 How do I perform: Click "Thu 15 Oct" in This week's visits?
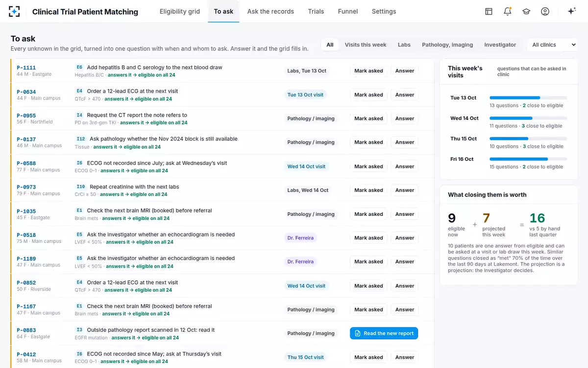pos(464,138)
